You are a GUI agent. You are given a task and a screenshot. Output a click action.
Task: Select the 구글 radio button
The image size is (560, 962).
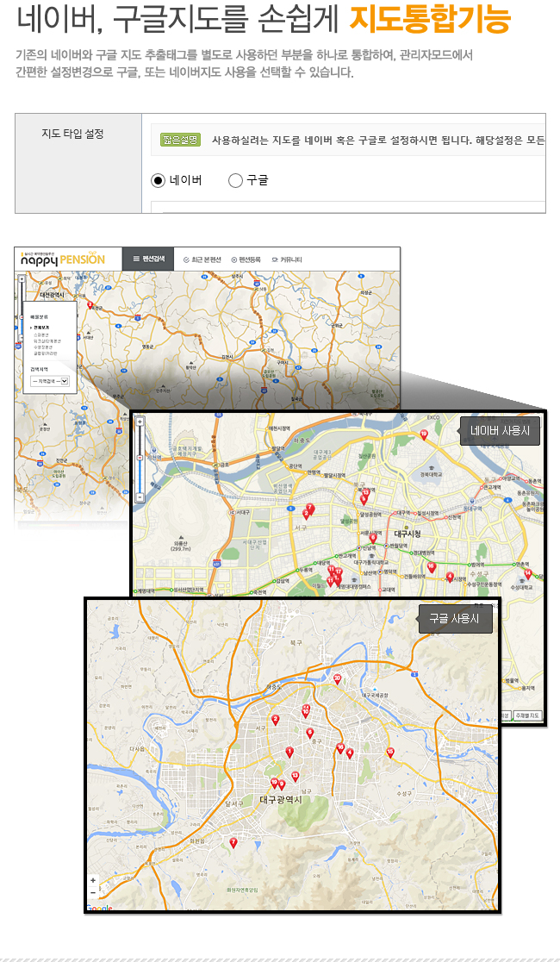click(235, 180)
